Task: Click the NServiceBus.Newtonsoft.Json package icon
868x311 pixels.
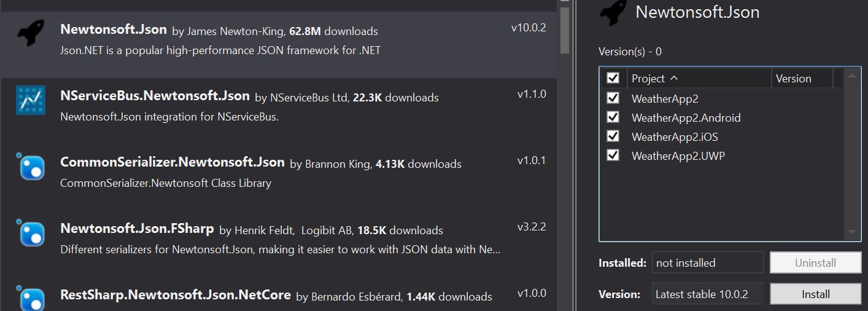Action: click(x=31, y=100)
